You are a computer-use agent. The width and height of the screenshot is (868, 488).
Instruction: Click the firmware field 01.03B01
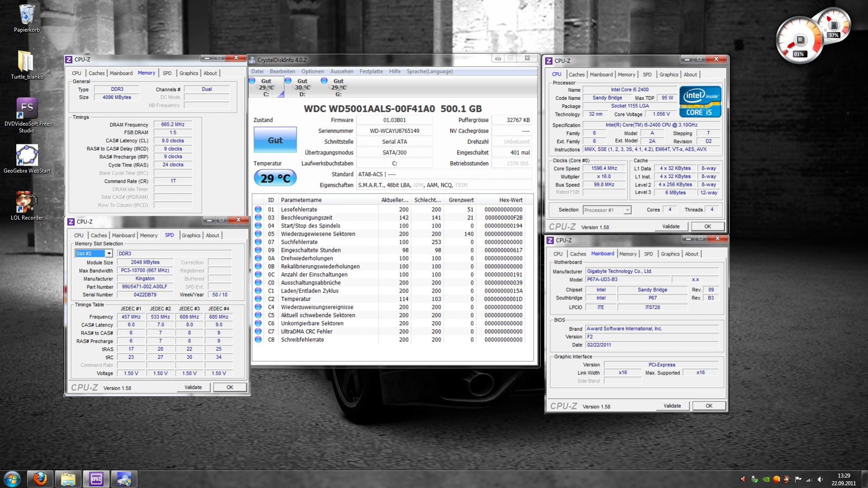coord(394,120)
